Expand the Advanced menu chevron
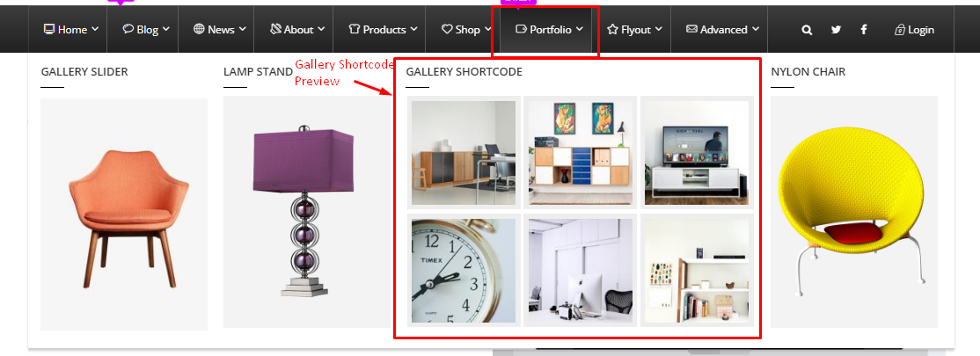980x356 pixels. (756, 29)
